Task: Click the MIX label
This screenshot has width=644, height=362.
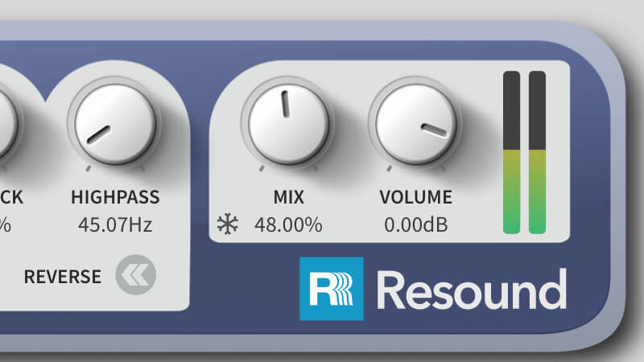Action: (289, 197)
